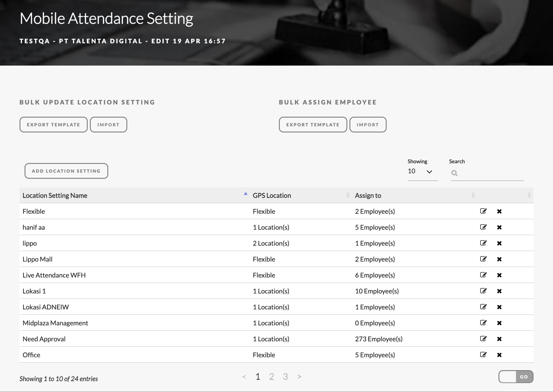Click edit icon for Flexible row
The width and height of the screenshot is (553, 392).
point(483,211)
